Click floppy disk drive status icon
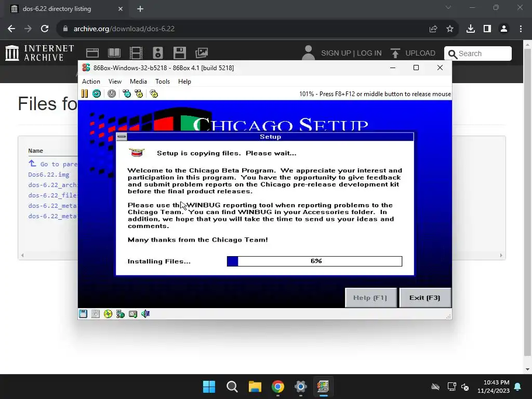532x399 pixels. tap(83, 314)
